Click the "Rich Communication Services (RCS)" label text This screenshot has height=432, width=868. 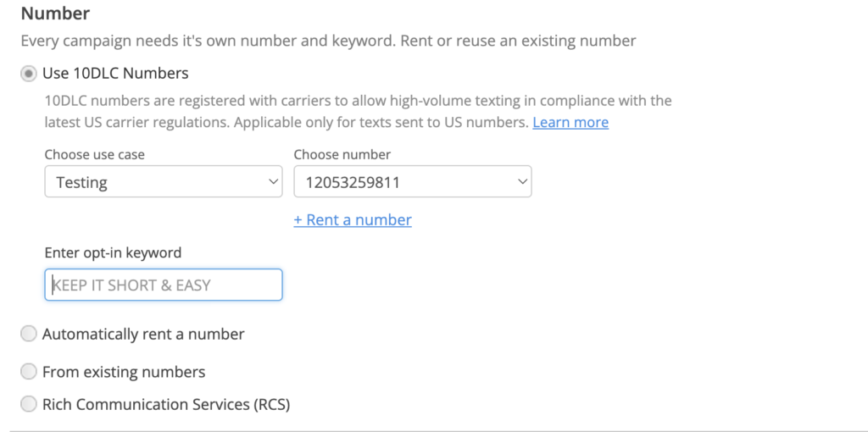coord(166,405)
